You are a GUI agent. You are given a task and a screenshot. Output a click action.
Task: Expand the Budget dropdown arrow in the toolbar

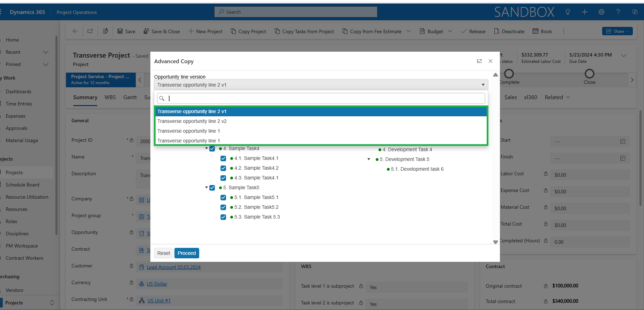[450, 31]
